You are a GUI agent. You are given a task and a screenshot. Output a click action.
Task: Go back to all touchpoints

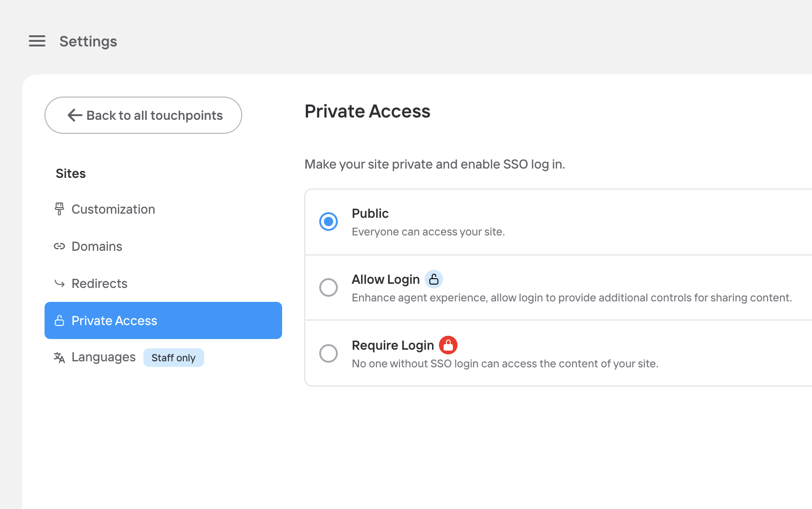click(x=143, y=115)
